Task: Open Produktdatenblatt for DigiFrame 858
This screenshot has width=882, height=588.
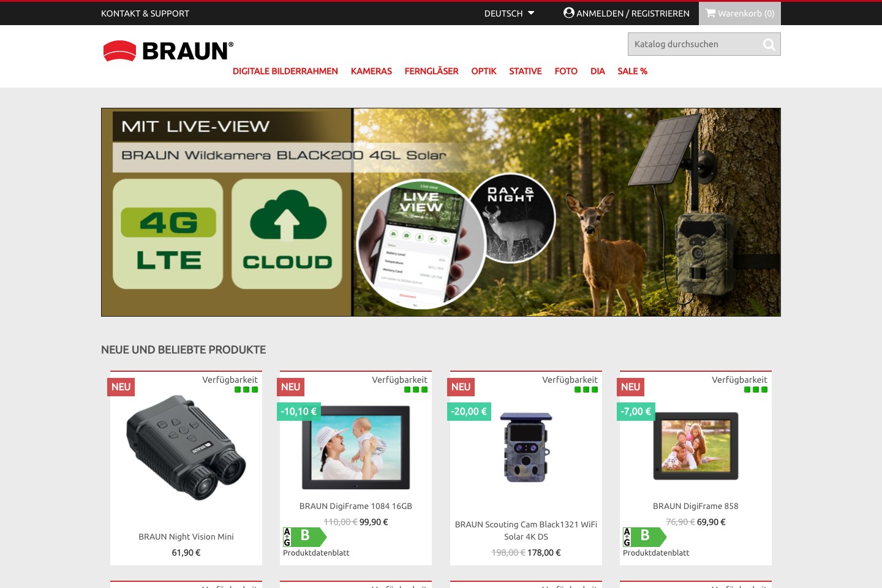Action: (x=656, y=552)
